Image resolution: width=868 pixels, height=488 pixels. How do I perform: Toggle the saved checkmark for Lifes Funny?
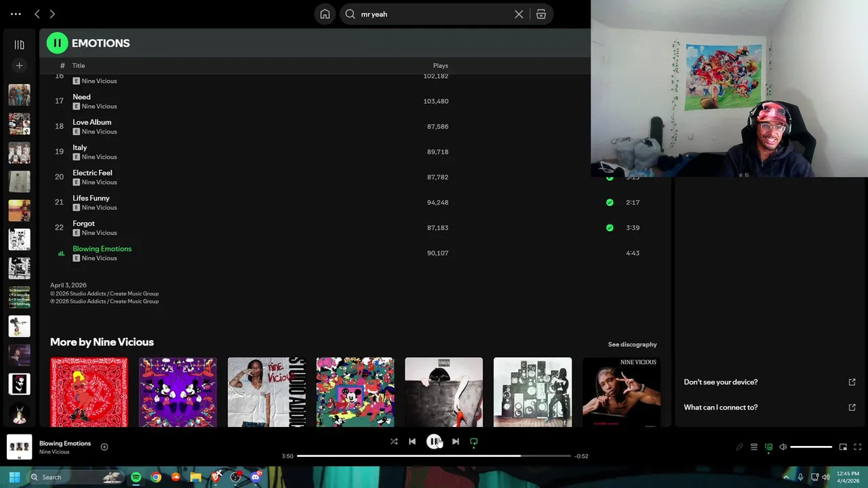tap(610, 202)
